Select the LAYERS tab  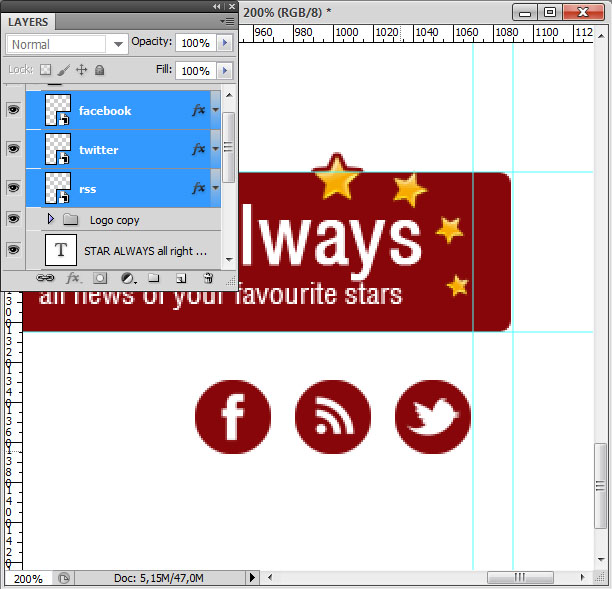click(x=28, y=22)
